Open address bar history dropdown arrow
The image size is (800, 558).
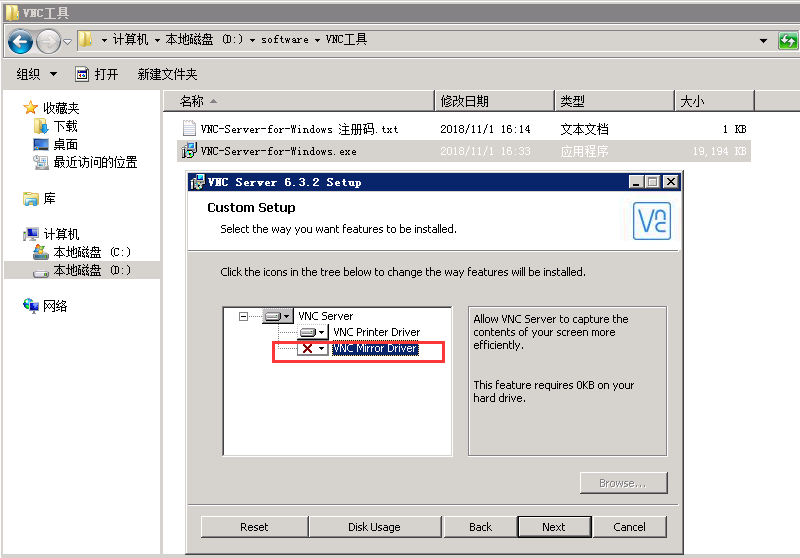(763, 40)
